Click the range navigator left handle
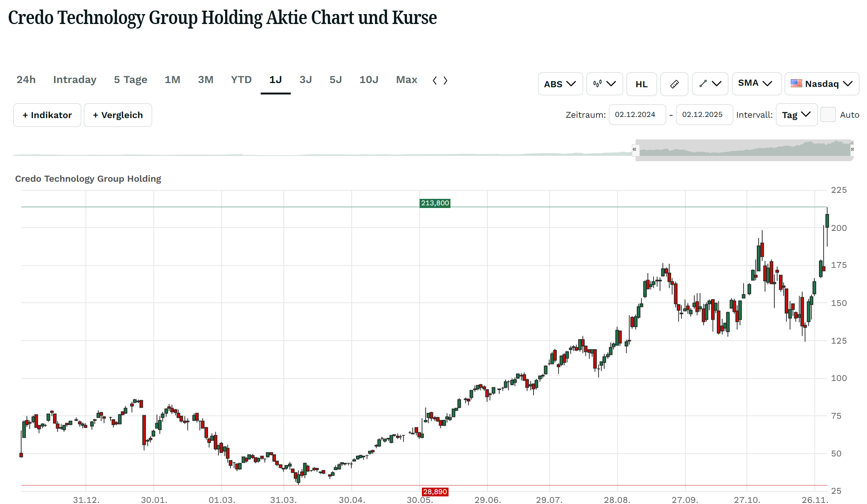867x504 pixels. point(634,149)
